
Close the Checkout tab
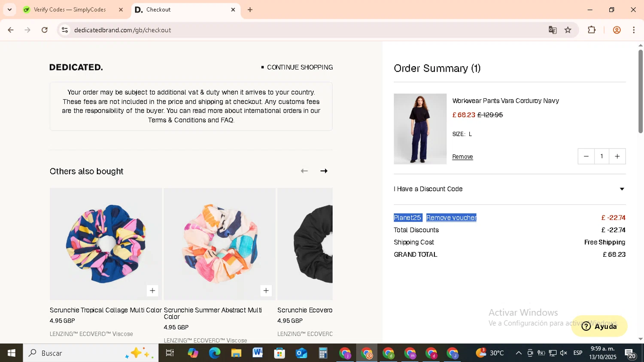pyautogui.click(x=233, y=9)
